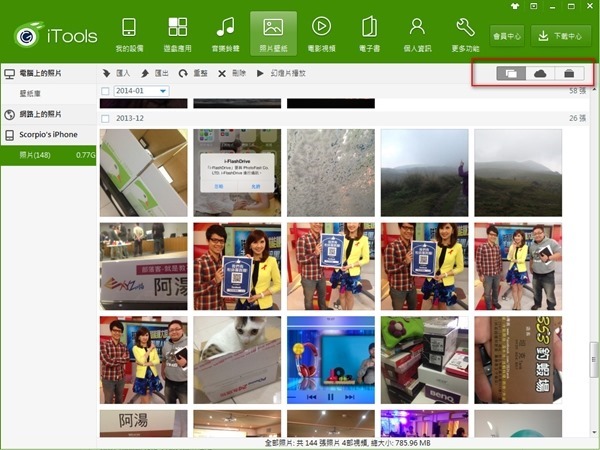The height and width of the screenshot is (450, 600).
Task: Switch to the cloud view toggle
Action: click(541, 73)
